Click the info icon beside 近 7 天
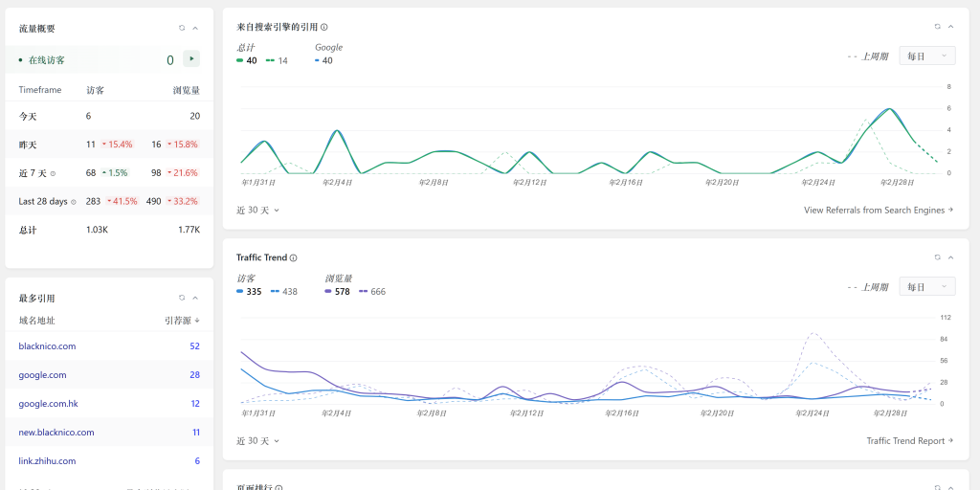This screenshot has height=490, width=980. 53,173
